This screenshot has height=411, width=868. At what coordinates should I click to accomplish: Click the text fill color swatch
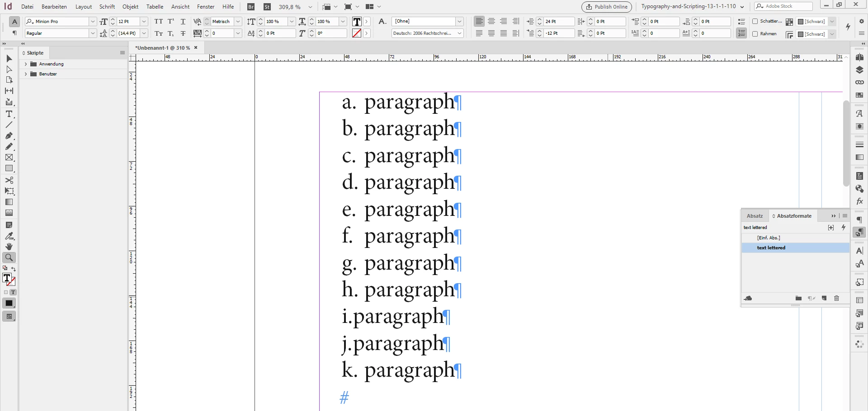[x=357, y=21]
